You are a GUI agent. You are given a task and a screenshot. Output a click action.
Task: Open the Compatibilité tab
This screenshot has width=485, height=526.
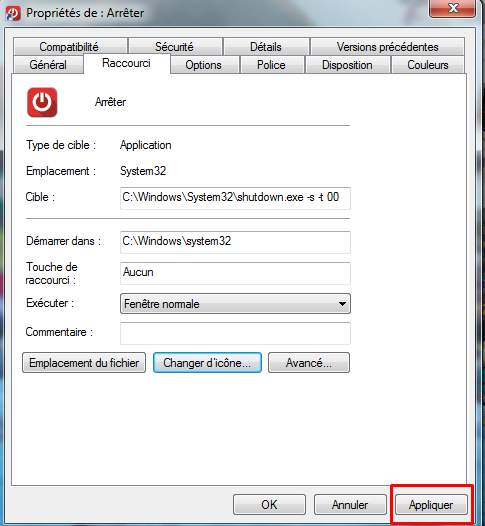click(69, 47)
